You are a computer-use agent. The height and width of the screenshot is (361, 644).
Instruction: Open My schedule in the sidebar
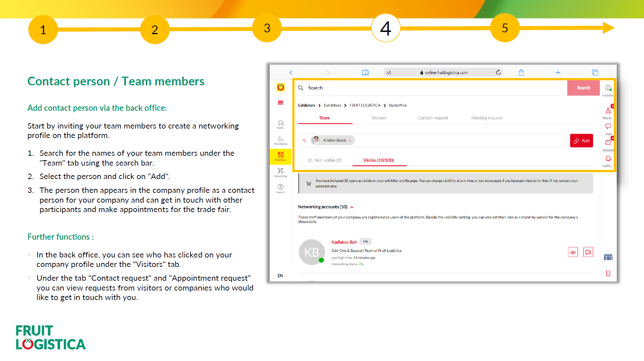(280, 141)
